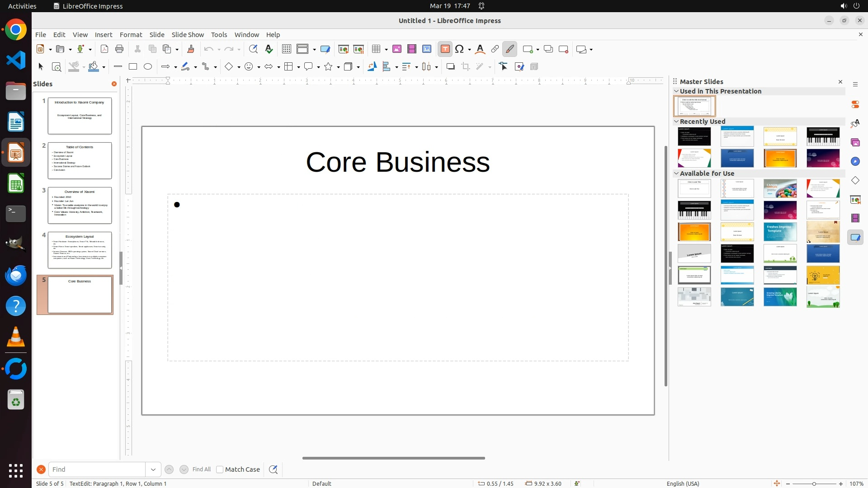Open the Find field history dropdown
The image size is (868, 488).
(x=153, y=469)
